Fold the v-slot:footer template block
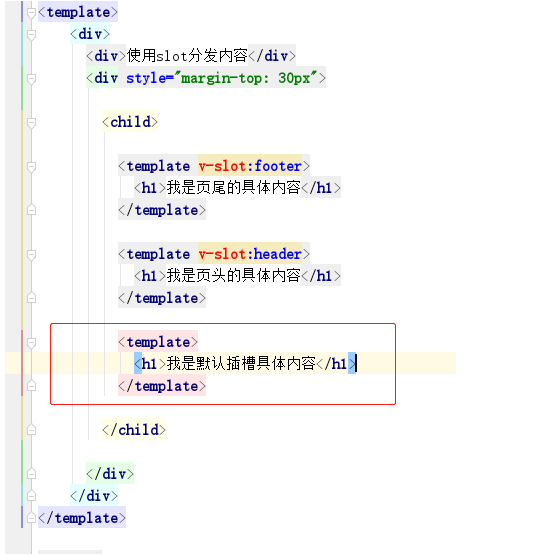The height and width of the screenshot is (556, 554). (x=31, y=167)
